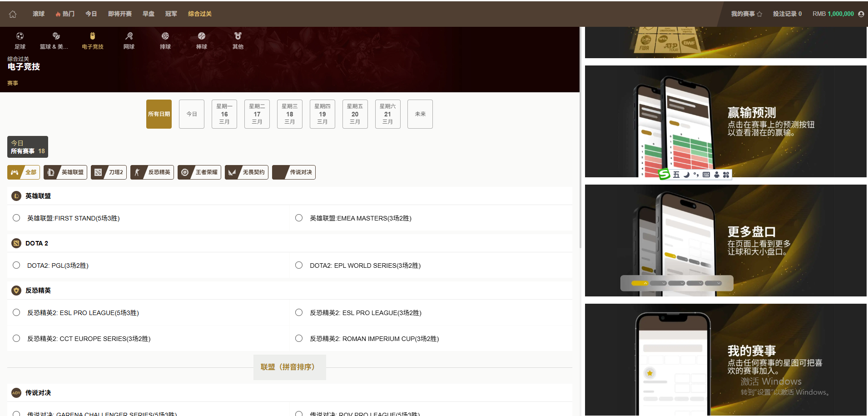
Task: Select 反恐精英2: ROMAN IMPERIUM CUP radio button
Action: (299, 338)
